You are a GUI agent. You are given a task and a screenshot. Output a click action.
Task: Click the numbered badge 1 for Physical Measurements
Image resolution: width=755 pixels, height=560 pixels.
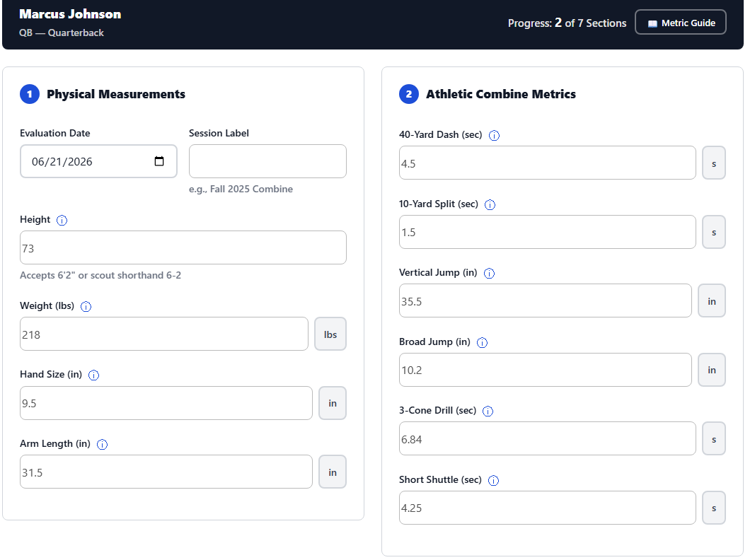(30, 94)
